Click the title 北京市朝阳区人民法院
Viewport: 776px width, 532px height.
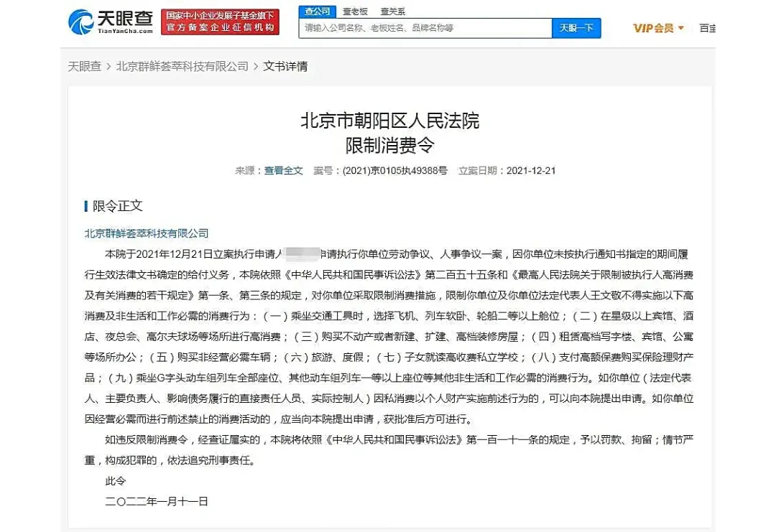[390, 121]
